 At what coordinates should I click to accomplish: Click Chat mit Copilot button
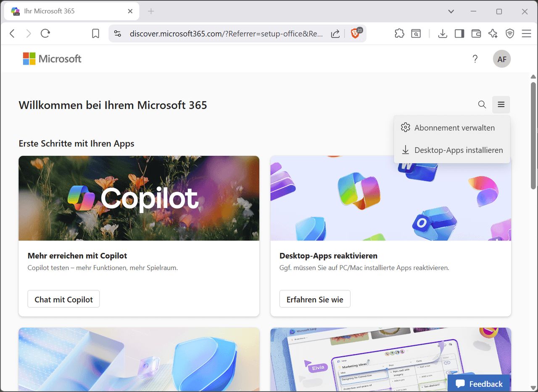pyautogui.click(x=63, y=299)
